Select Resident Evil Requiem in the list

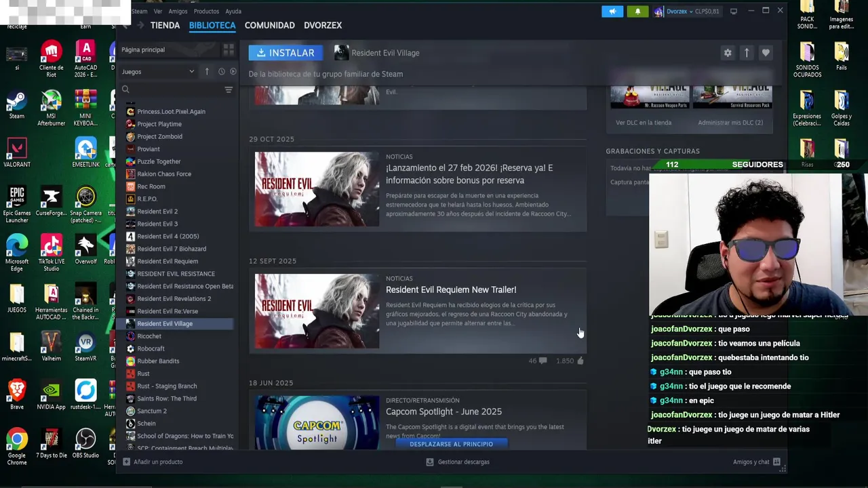click(167, 261)
